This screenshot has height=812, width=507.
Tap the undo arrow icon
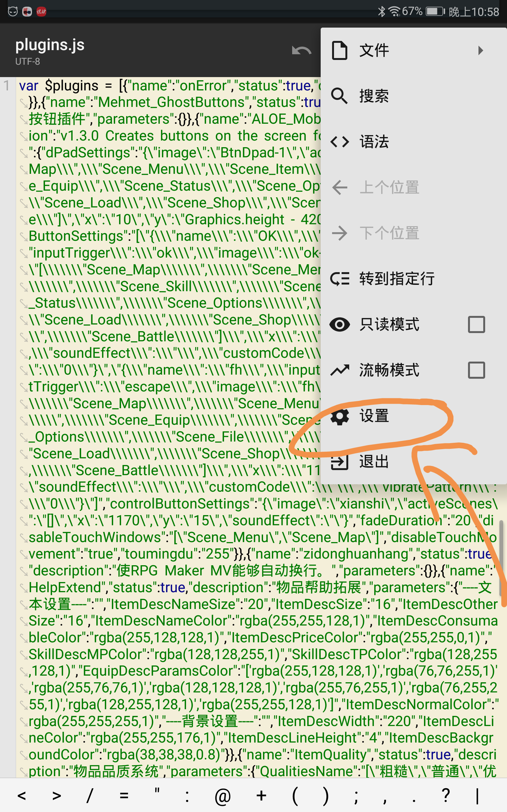coord(301,51)
